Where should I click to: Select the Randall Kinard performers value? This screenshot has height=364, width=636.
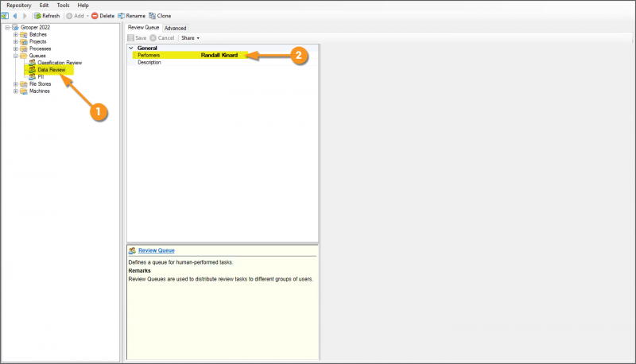click(219, 55)
